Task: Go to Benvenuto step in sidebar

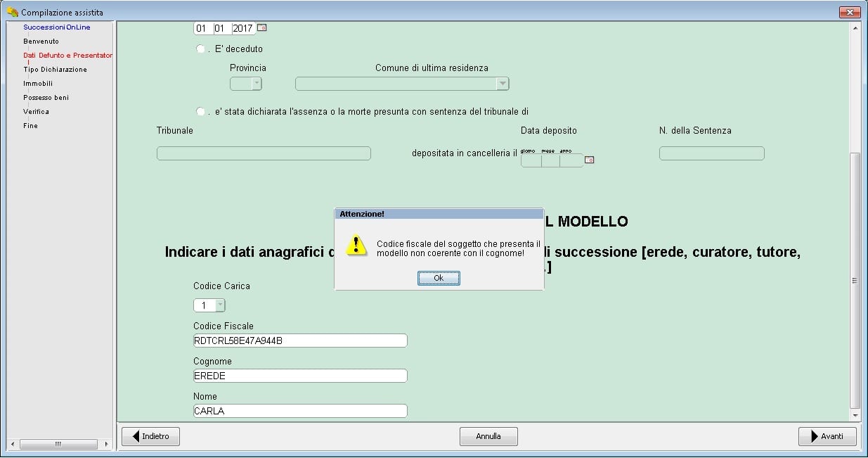Action: coord(41,41)
